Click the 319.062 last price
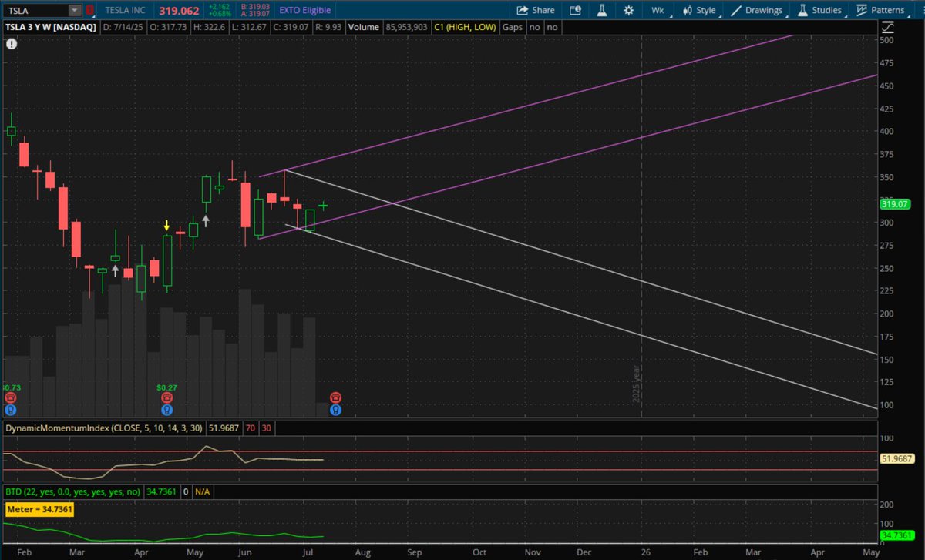Screen dimensions: 925x560 177,11
